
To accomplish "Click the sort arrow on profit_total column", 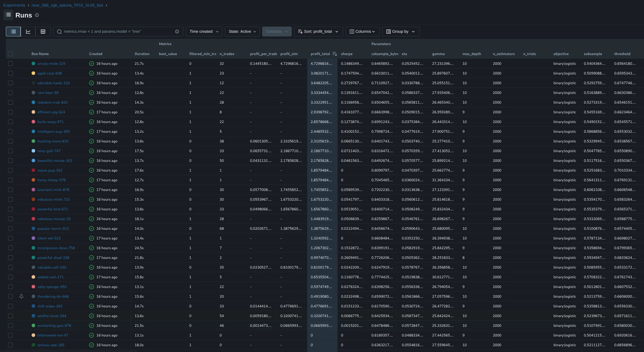I will [x=335, y=54].
